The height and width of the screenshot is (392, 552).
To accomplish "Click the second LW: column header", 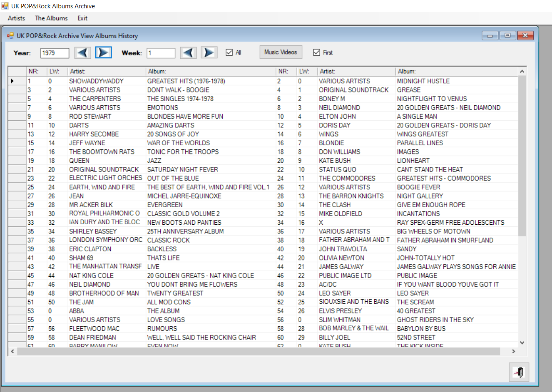I will (307, 72).
